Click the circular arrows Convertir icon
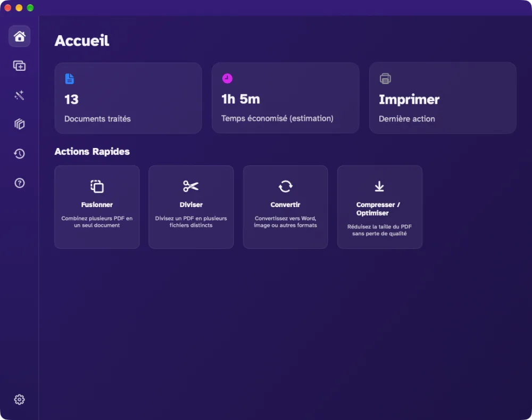This screenshot has width=532, height=420. pos(285,186)
